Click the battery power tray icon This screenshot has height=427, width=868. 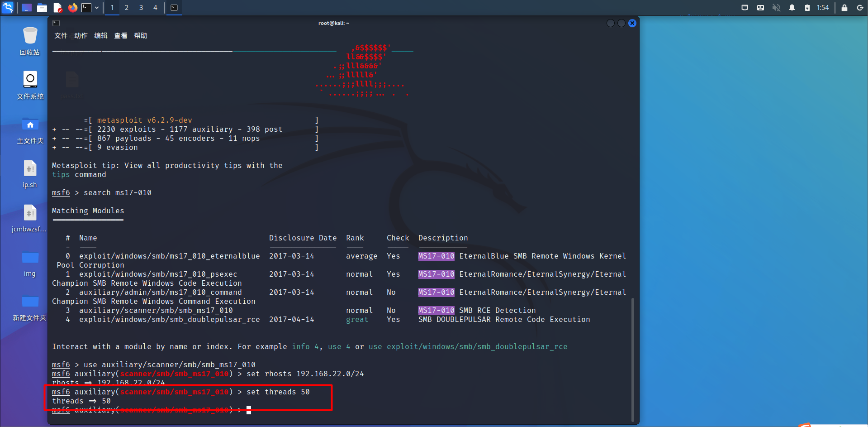(x=807, y=8)
